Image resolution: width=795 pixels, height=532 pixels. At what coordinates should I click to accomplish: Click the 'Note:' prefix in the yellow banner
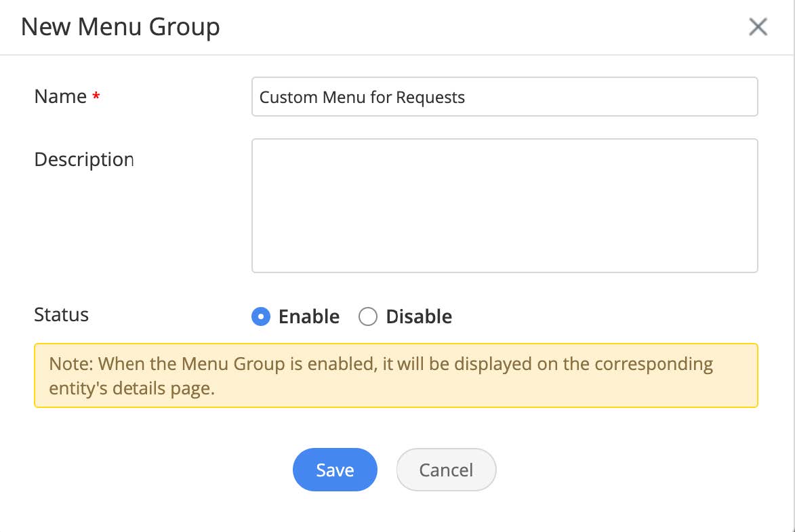(71, 364)
